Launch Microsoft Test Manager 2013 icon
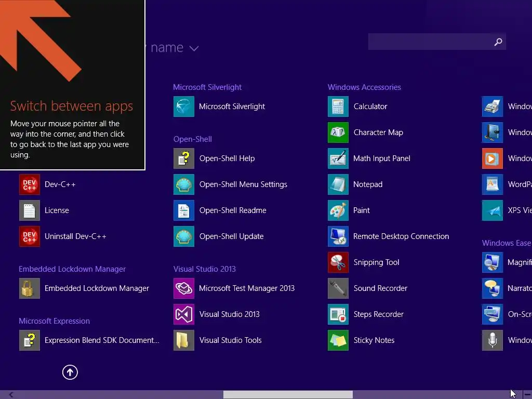This screenshot has height=399, width=532. click(184, 288)
